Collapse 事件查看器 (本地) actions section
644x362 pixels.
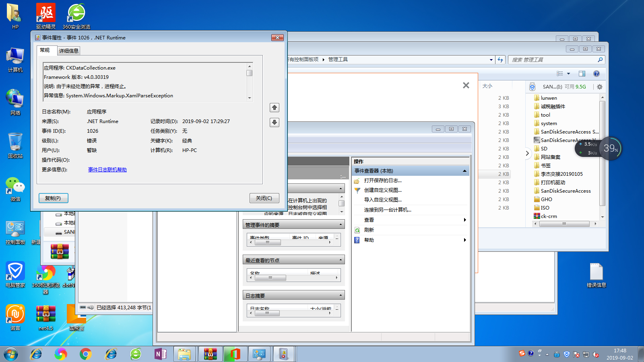click(x=464, y=171)
